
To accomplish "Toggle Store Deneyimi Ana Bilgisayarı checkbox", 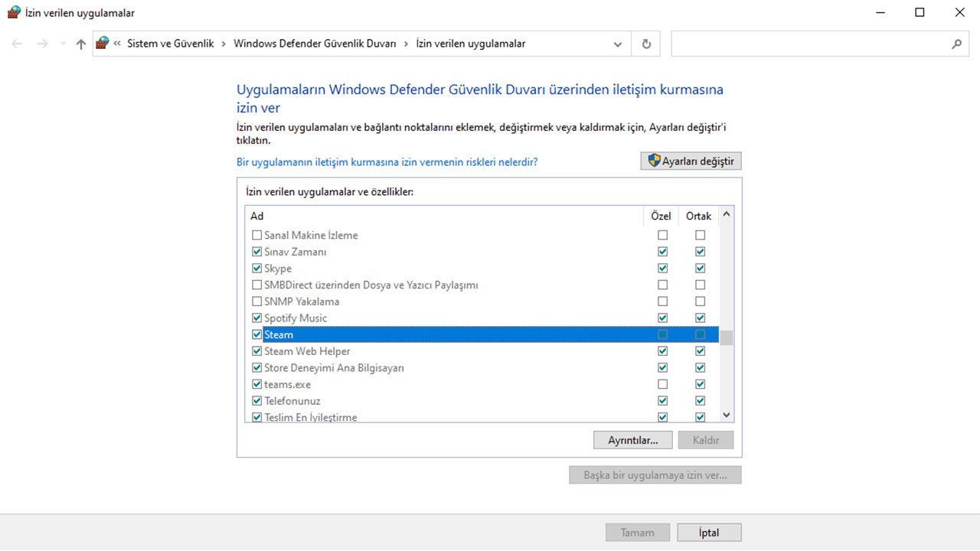I will pos(257,368).
